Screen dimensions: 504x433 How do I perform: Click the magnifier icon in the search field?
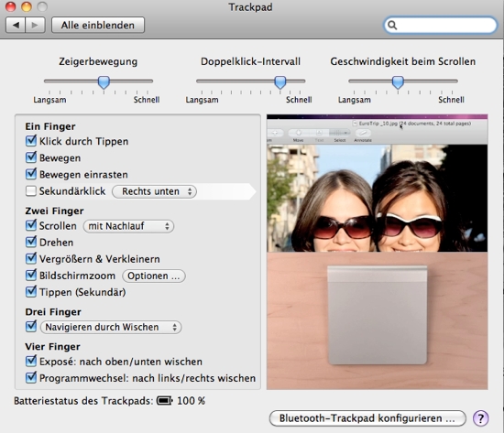click(x=392, y=25)
